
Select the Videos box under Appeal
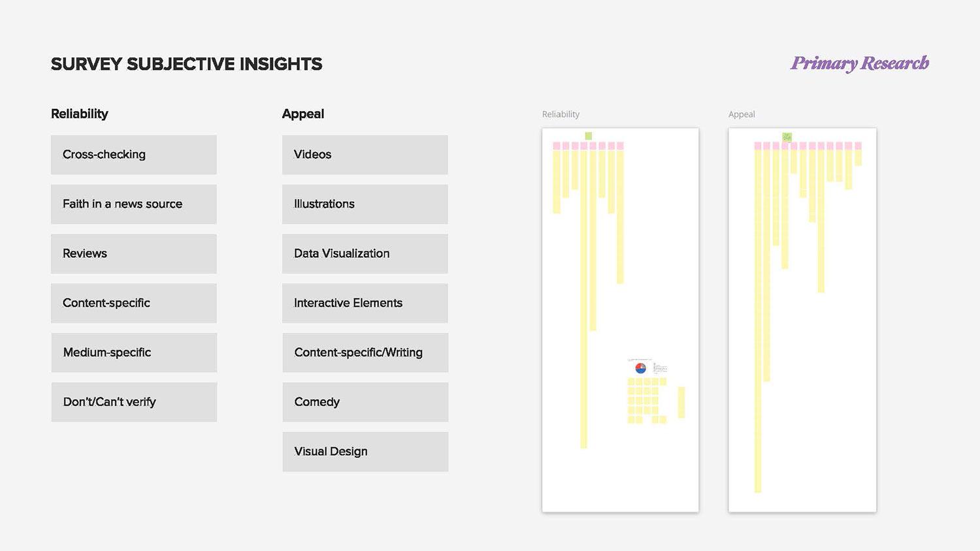click(x=365, y=155)
